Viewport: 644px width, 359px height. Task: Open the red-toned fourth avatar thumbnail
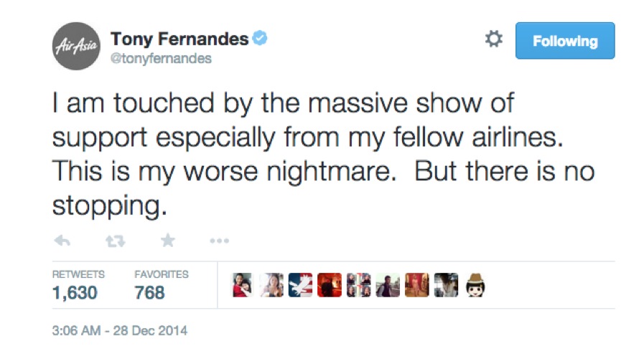(330, 284)
